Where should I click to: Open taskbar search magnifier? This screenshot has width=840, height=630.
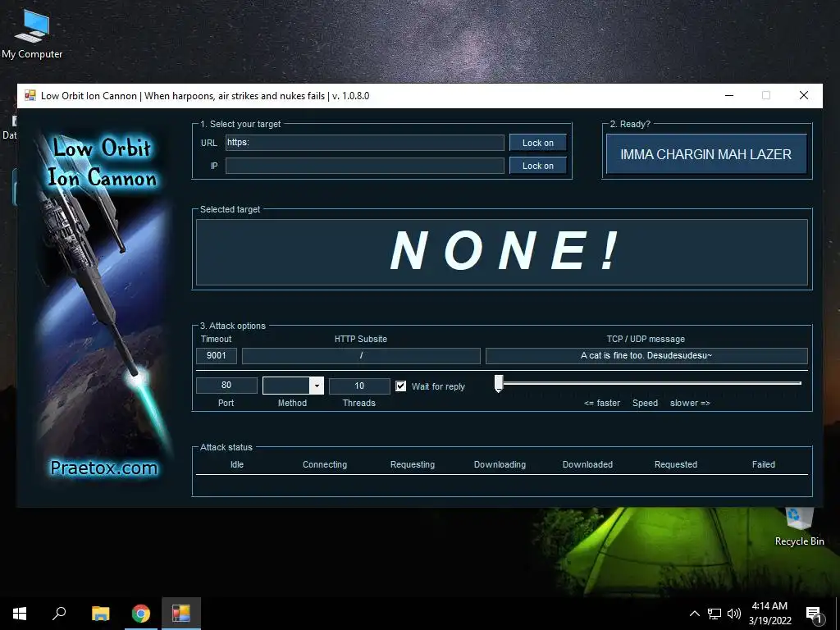pos(59,614)
